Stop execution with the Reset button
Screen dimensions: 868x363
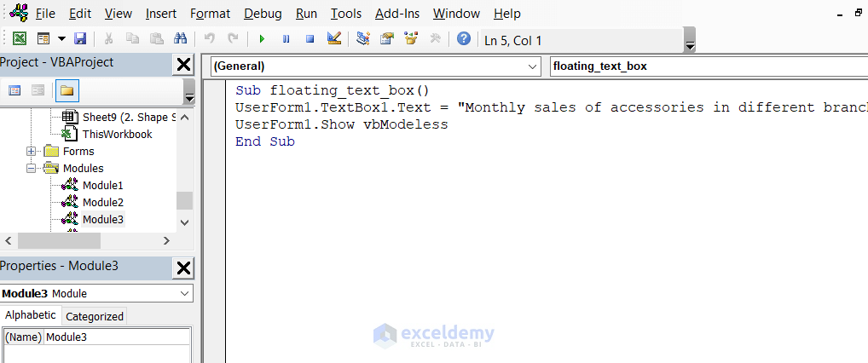[x=310, y=39]
